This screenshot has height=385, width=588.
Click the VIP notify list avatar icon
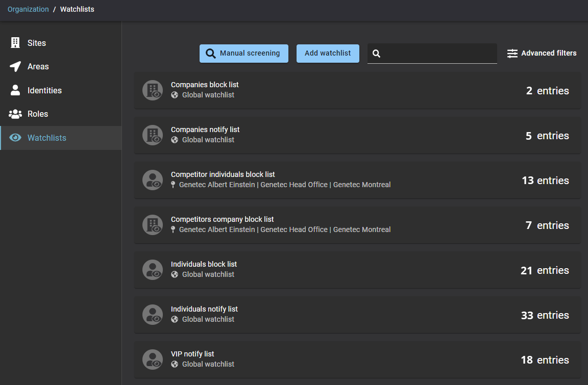click(153, 360)
